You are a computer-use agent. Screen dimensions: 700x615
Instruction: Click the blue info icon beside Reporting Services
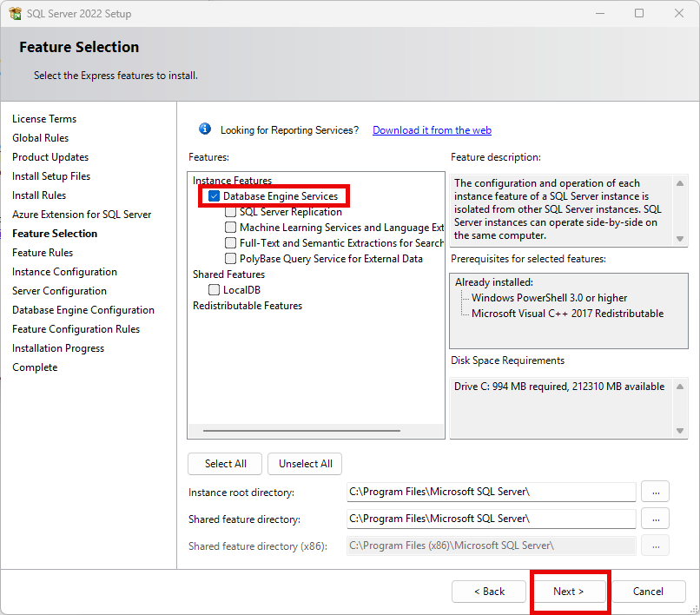tap(205, 129)
